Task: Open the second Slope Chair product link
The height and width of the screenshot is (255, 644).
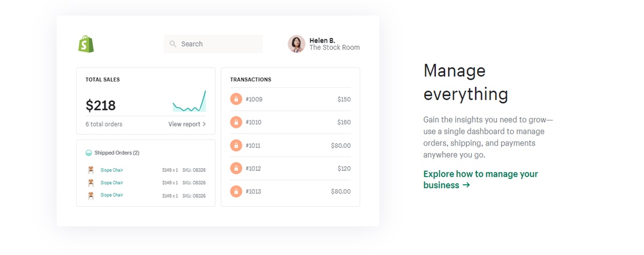Action: click(x=112, y=183)
